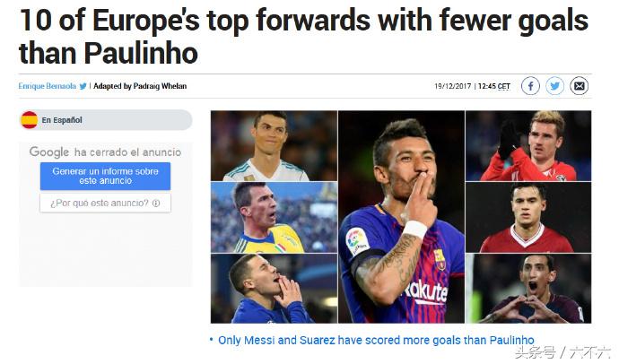Click the Liverpool red shirt player photo

(x=528, y=217)
